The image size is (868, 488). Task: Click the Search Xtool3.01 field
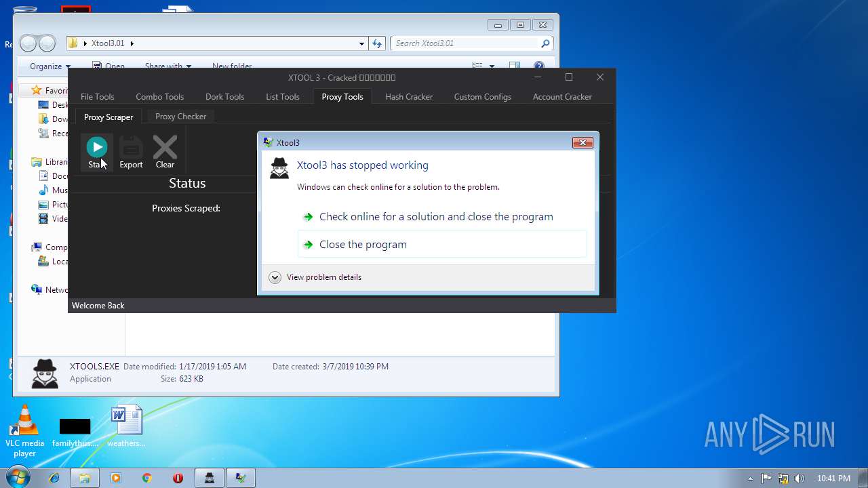point(465,43)
